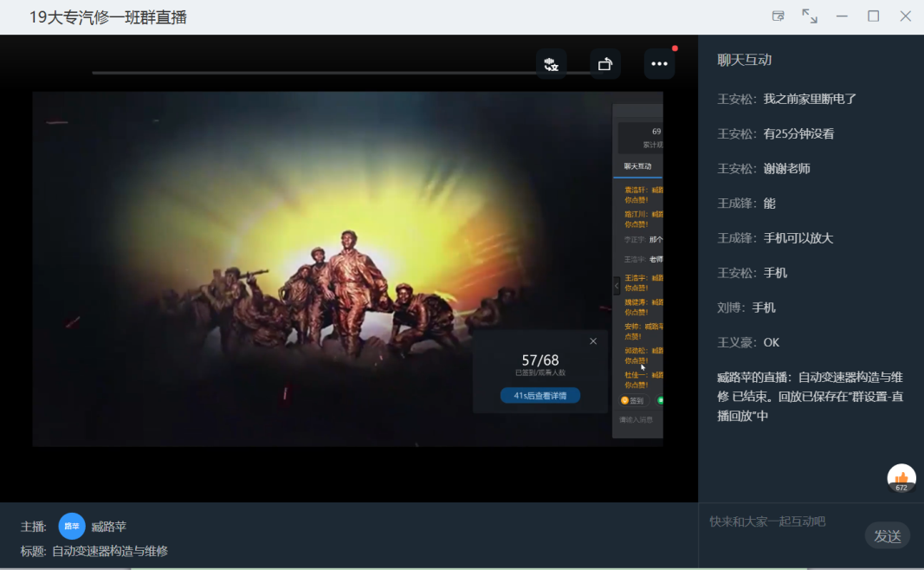The height and width of the screenshot is (570, 924).
Task: Click the host name 臧路苹
Action: tap(109, 527)
